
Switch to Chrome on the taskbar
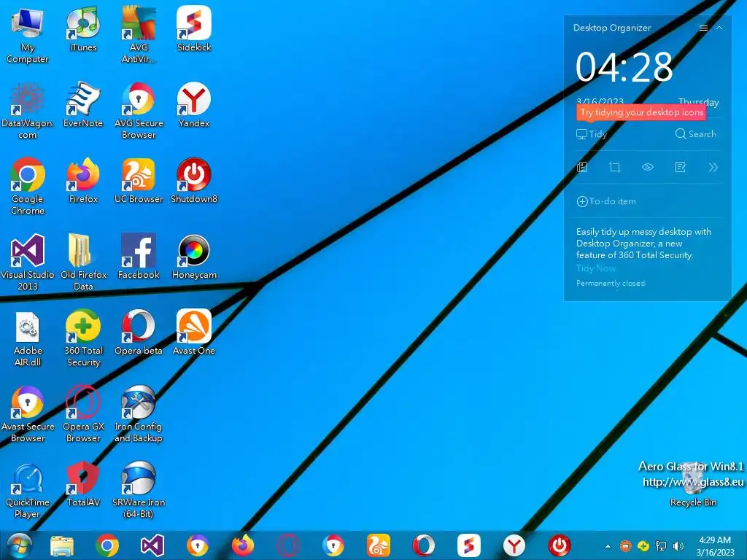coord(107,545)
